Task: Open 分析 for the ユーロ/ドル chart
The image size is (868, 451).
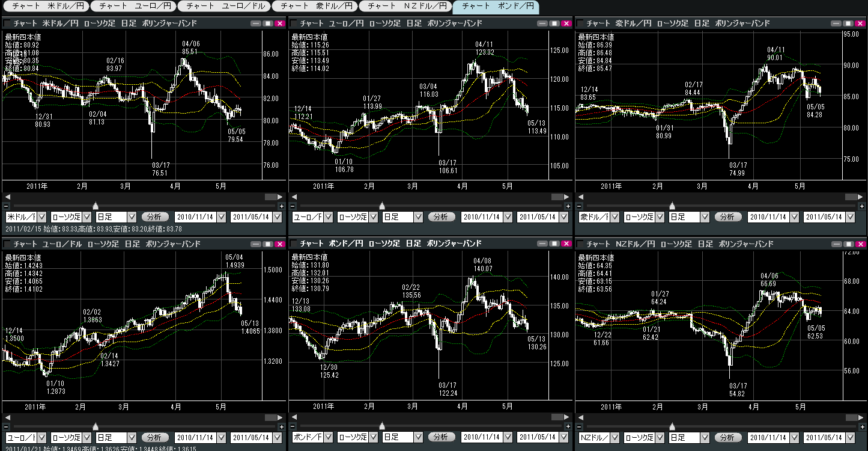Action: click(154, 438)
